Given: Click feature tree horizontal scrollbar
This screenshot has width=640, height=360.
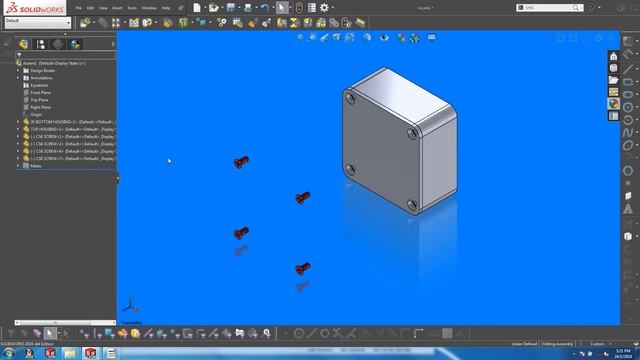Looking at the screenshot, I should (x=65, y=322).
